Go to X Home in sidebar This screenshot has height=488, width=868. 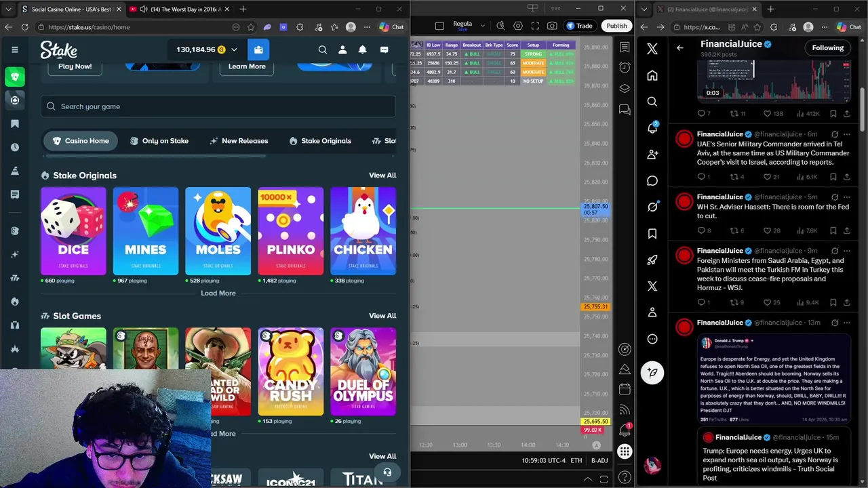tap(652, 75)
